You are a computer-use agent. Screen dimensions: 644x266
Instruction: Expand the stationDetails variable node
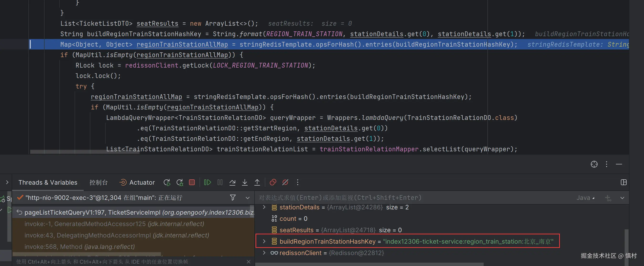pyautogui.click(x=264, y=207)
